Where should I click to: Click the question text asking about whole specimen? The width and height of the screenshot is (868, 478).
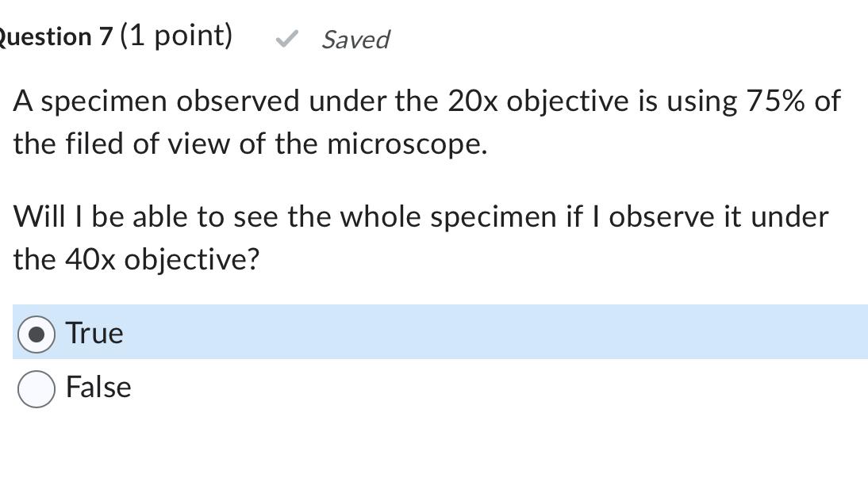tap(421, 216)
